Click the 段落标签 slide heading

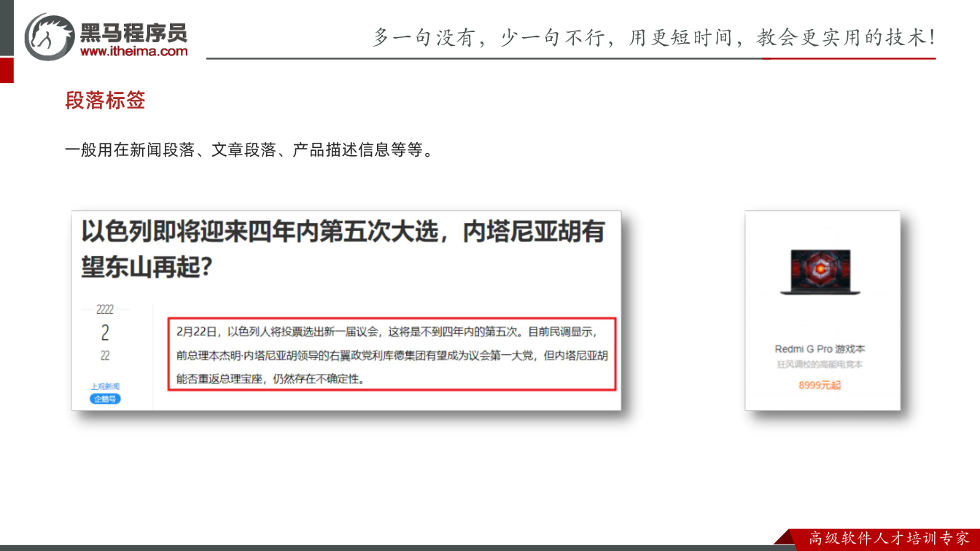(x=105, y=101)
